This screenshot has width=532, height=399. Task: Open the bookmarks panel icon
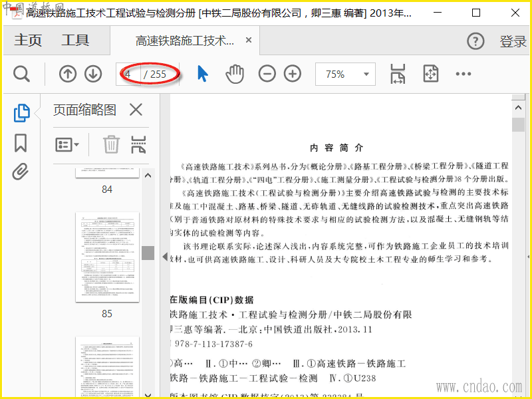(21, 143)
